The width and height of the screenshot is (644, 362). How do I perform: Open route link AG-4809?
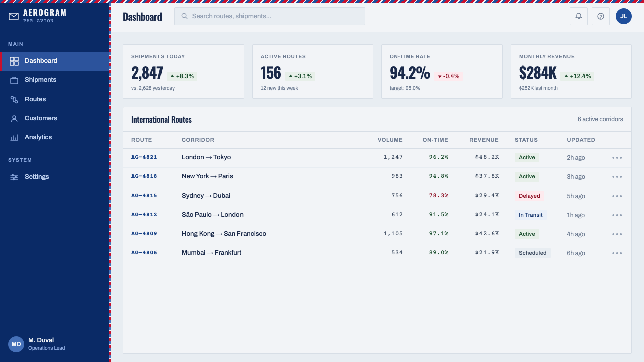point(144,234)
